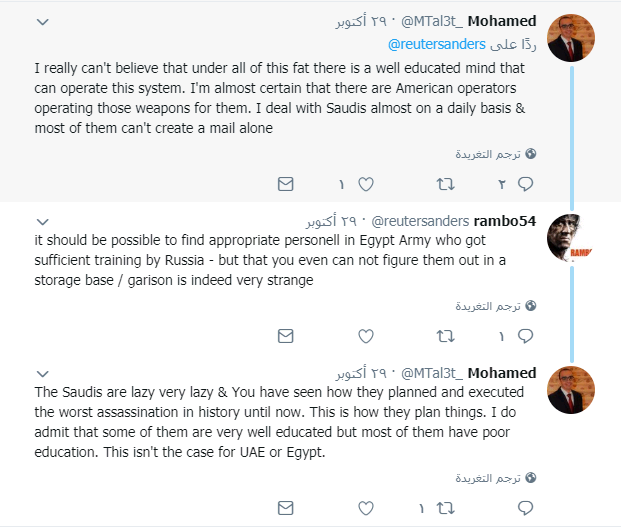Viewport: 621px width, 529px height.
Task: Like rambo54's tweet about Egypt Army
Action: tap(366, 335)
